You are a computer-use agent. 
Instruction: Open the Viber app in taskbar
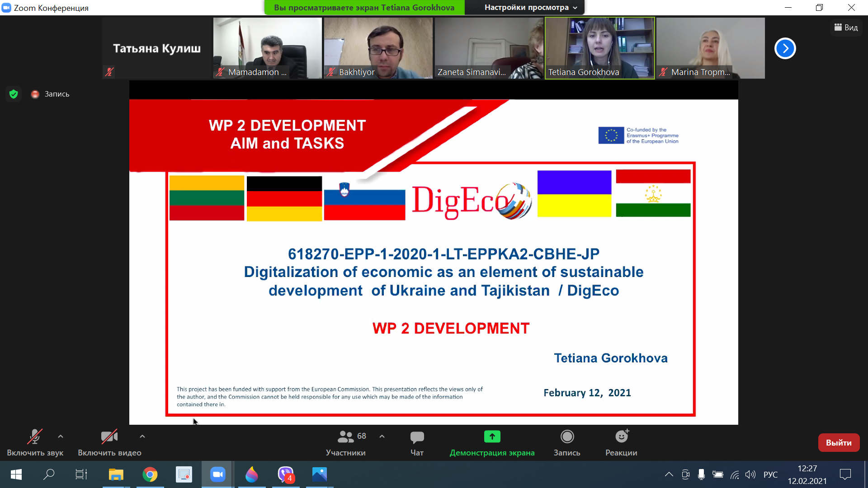(286, 474)
